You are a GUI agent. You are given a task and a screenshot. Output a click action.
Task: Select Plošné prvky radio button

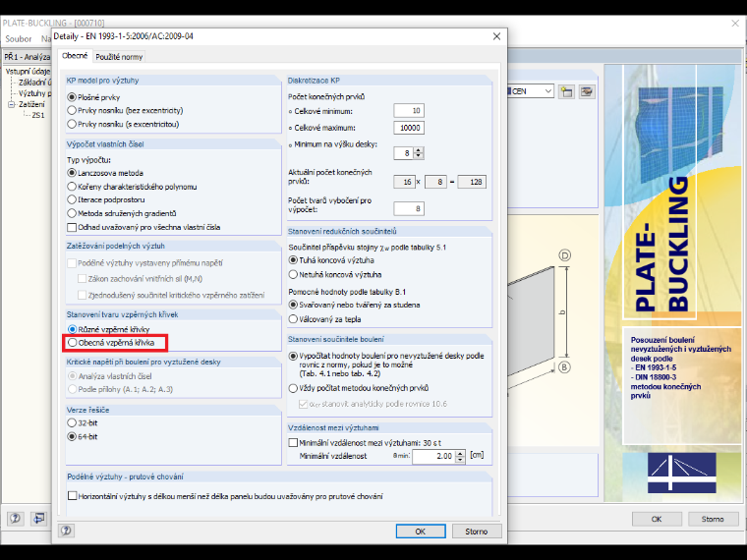pyautogui.click(x=72, y=97)
